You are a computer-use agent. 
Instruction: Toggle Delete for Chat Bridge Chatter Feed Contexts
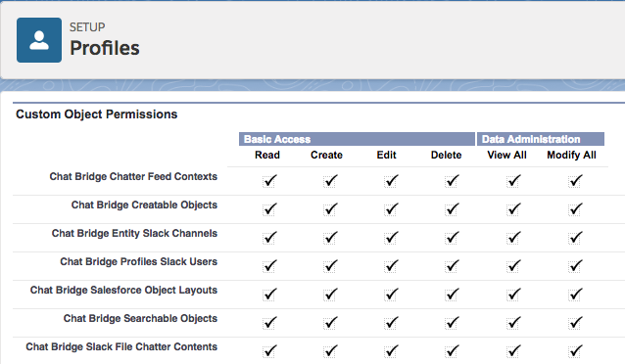(452, 181)
